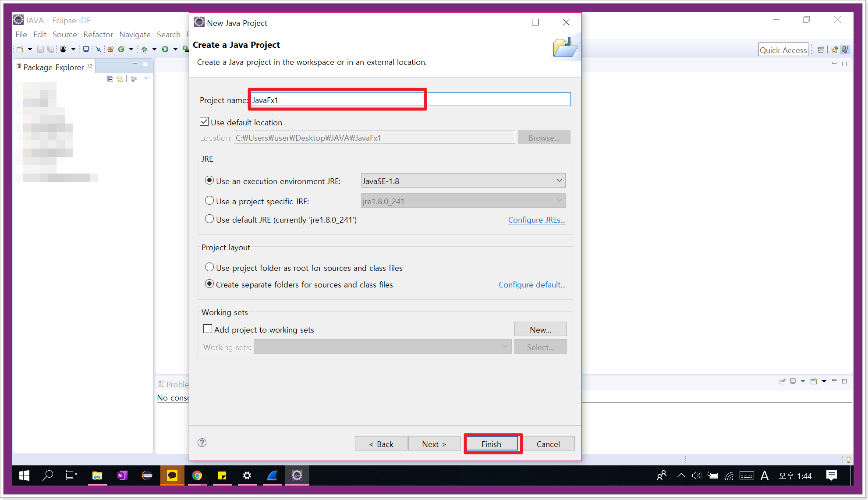Select Create separate folders for sources option
The width and height of the screenshot is (868, 500).
(209, 284)
